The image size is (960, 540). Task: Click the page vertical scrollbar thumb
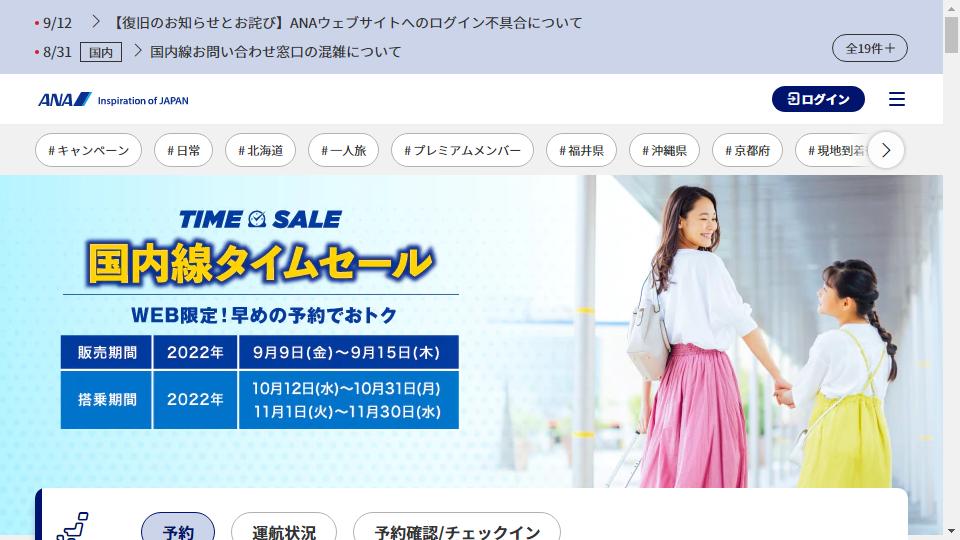coord(951,35)
